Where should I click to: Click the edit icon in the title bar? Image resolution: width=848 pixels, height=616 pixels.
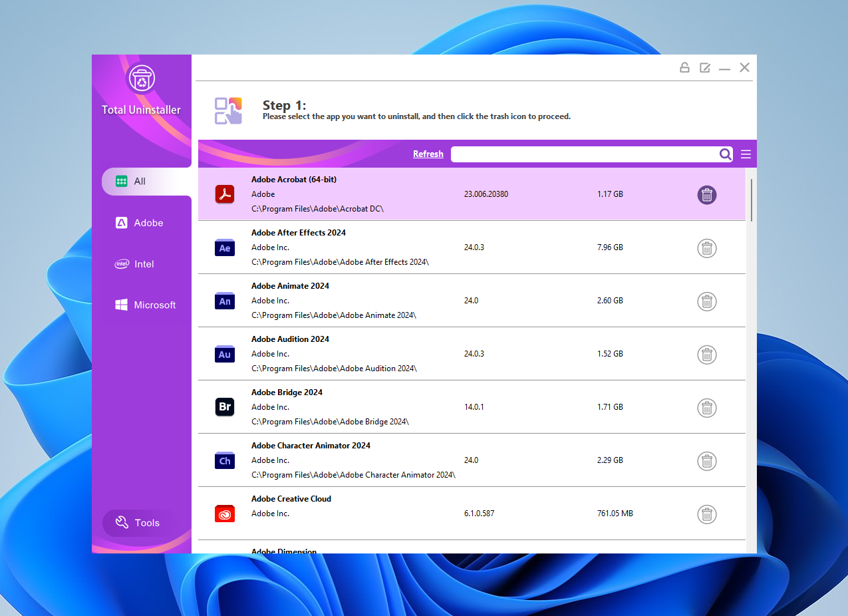pyautogui.click(x=704, y=67)
